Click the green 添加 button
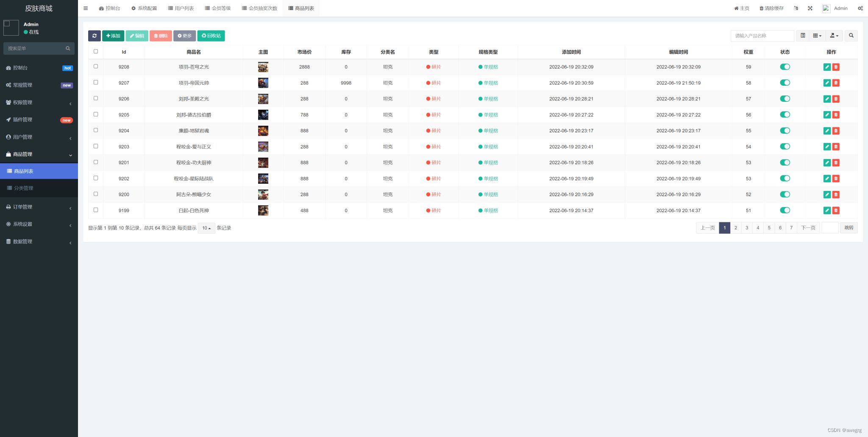Viewport: 868px width, 437px height. [113, 36]
